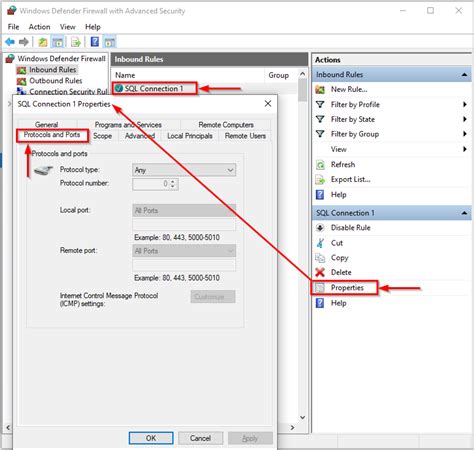Switch to the General tab
Image resolution: width=474 pixels, height=450 pixels.
click(47, 125)
